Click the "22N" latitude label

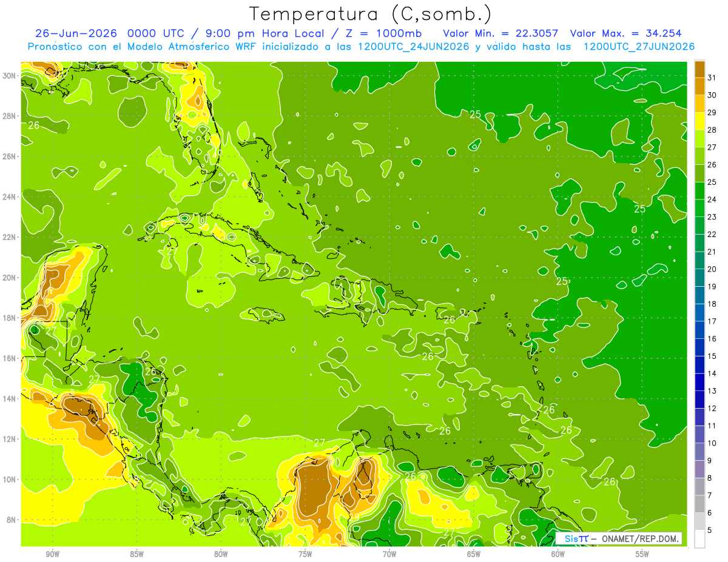tap(10, 237)
